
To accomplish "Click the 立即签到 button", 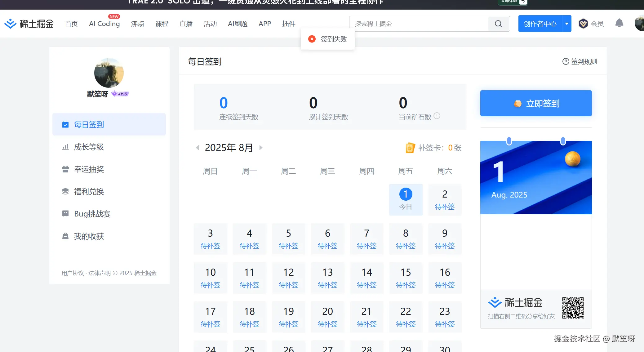I will tap(535, 103).
